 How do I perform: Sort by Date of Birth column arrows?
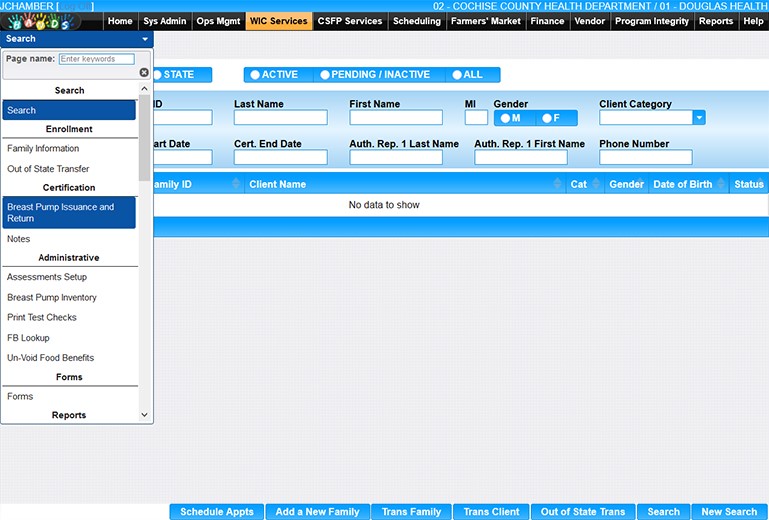[721, 184]
